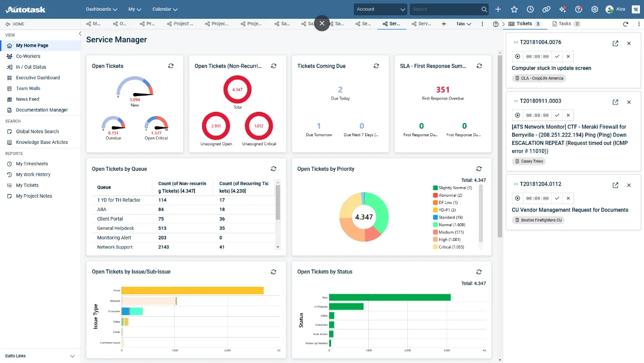This screenshot has height=363, width=644.
Task: Open favorites star icon in header
Action: pos(514,9)
